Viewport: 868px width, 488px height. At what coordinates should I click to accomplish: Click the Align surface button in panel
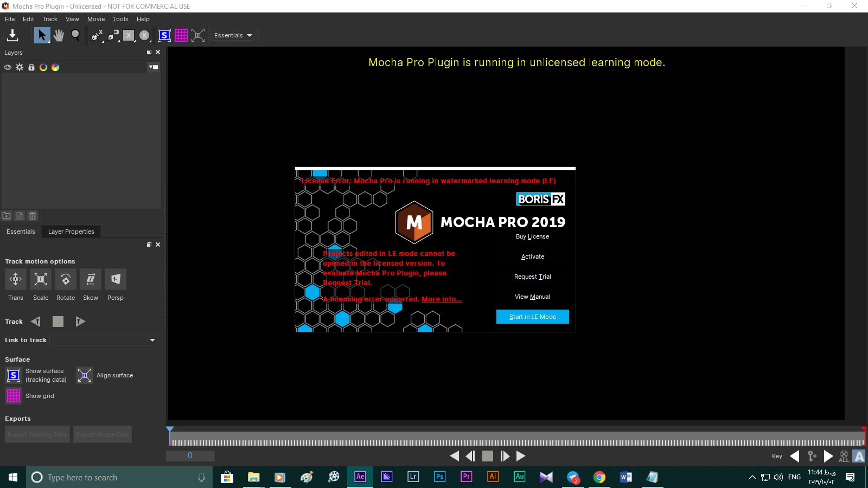(85, 375)
